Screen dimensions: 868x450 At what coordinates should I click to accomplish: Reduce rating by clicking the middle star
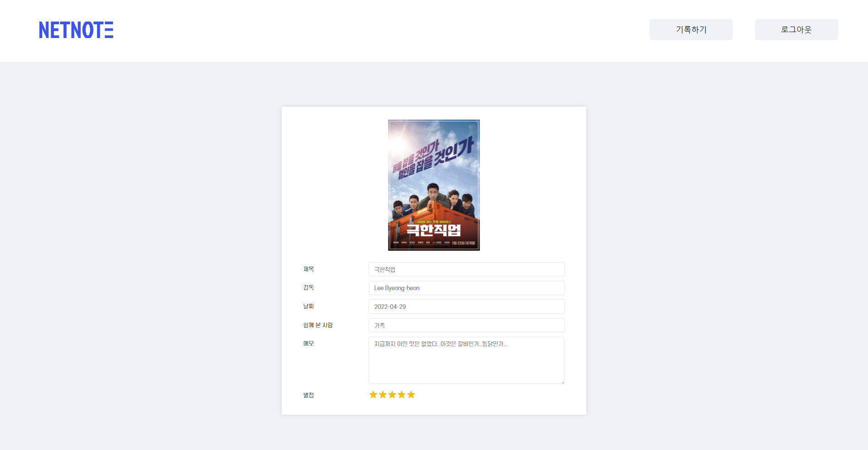coord(392,395)
